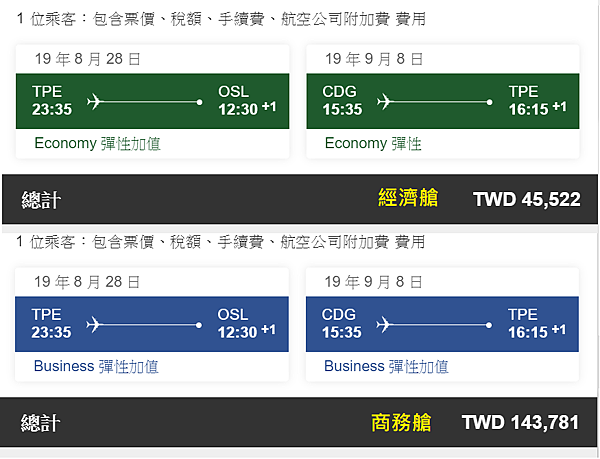Click the CDG 15:35 departure on the blue card
Screen dimensions: 600x459
pos(342,324)
